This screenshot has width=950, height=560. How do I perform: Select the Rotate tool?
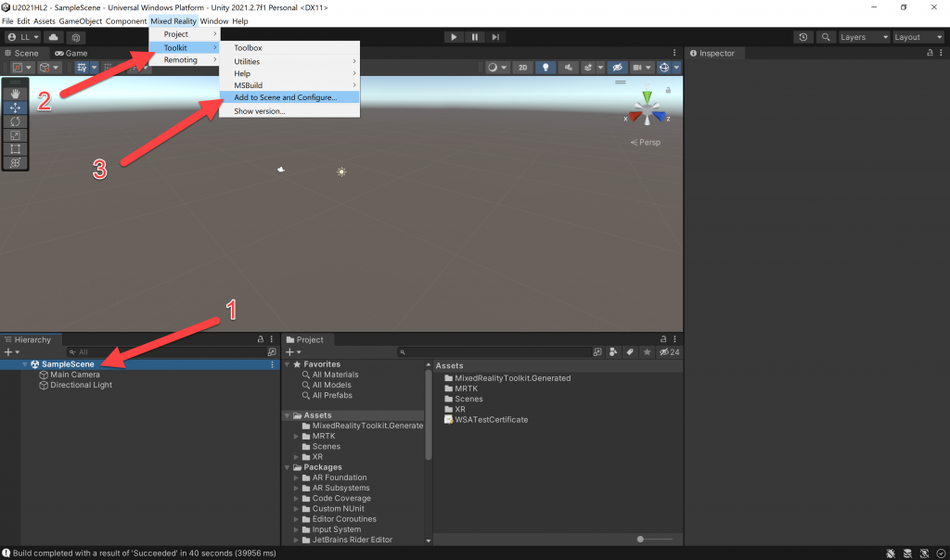click(x=15, y=121)
